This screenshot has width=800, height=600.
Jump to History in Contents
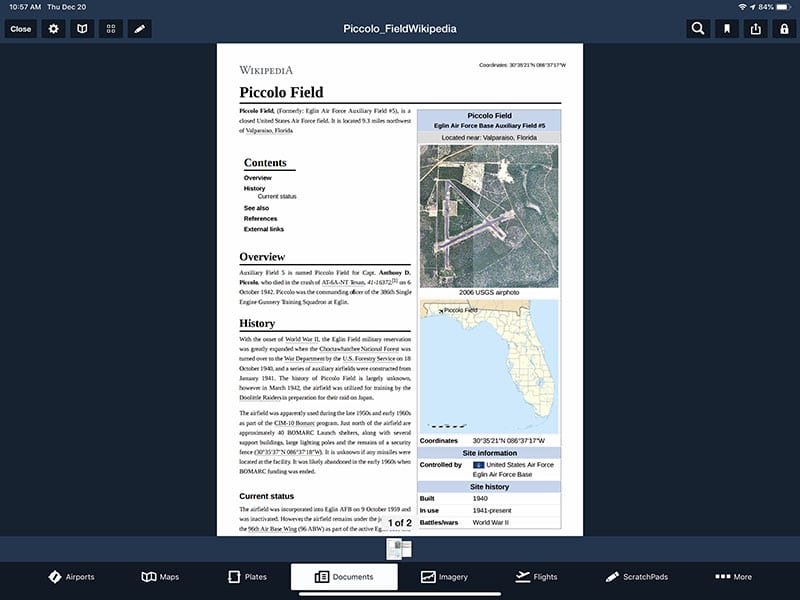(254, 188)
